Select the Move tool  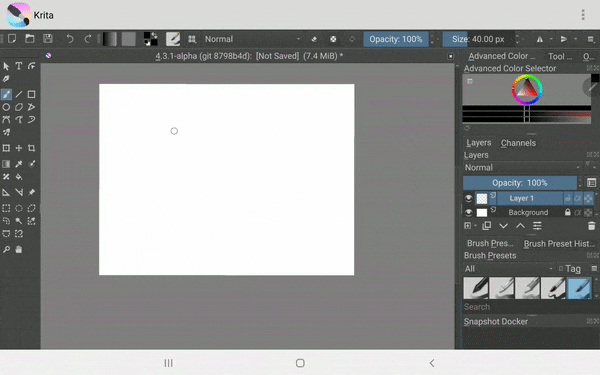[x=19, y=148]
